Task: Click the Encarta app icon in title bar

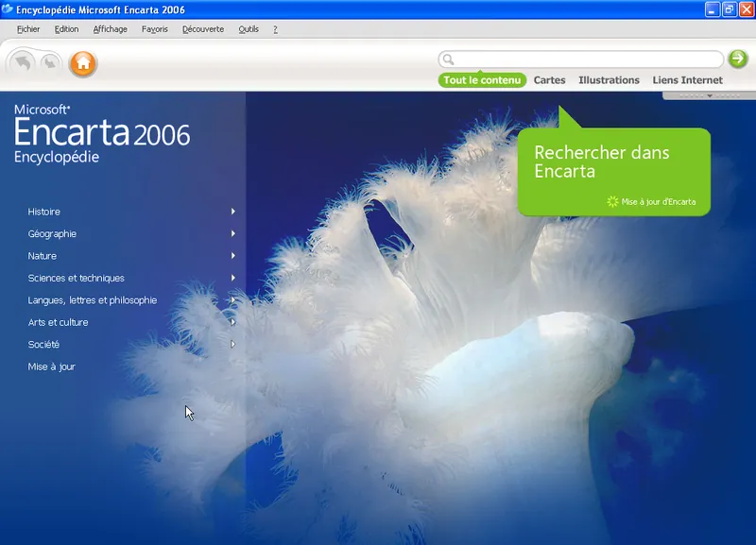Action: (x=8, y=9)
